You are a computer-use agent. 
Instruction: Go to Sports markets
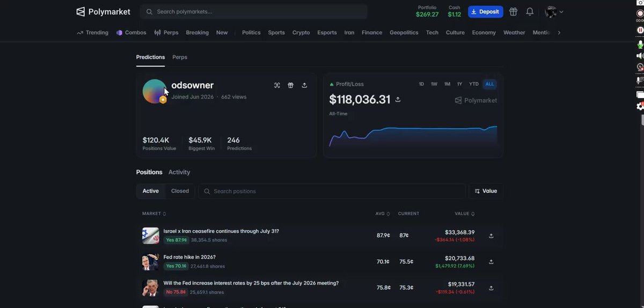pyautogui.click(x=276, y=33)
